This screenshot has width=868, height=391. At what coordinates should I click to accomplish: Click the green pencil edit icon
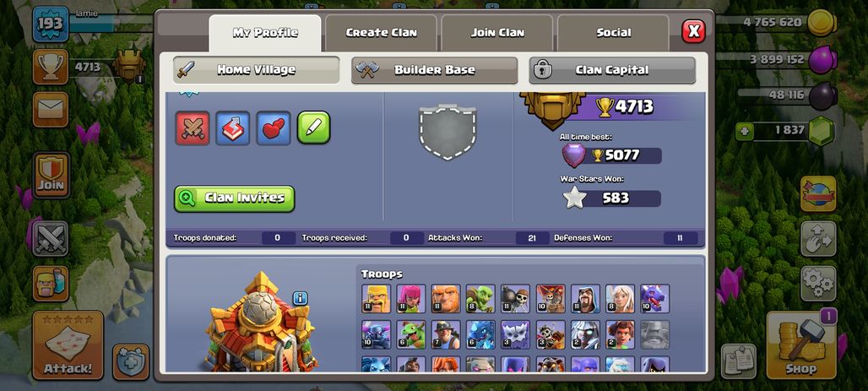click(x=314, y=128)
